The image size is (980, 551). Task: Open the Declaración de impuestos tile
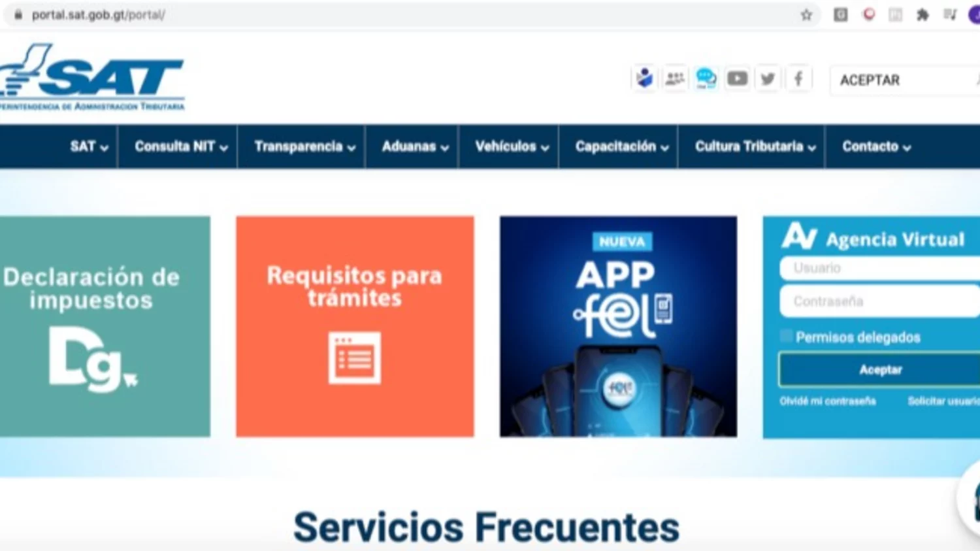tap(105, 327)
